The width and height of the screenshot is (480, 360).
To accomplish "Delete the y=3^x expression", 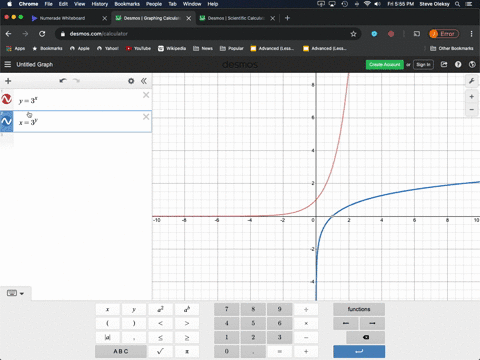I will (146, 95).
